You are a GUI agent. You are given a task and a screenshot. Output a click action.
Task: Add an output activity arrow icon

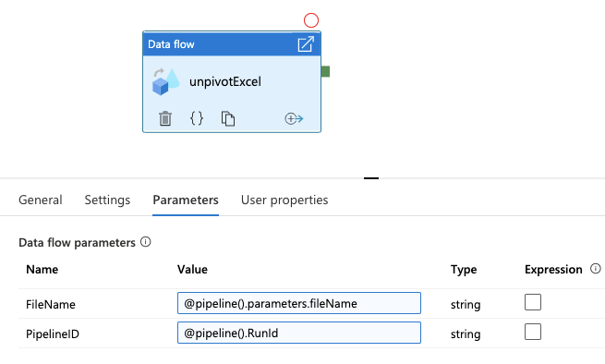pos(294,118)
